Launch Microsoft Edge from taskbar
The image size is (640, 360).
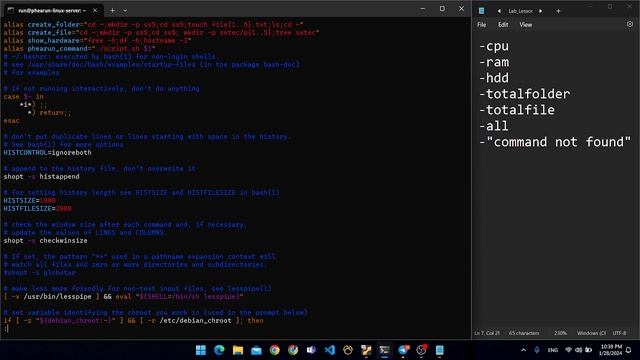click(x=219, y=350)
